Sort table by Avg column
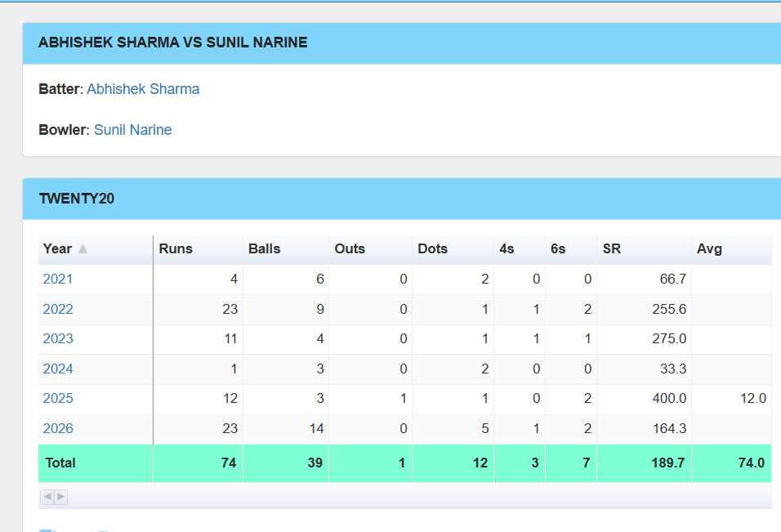Screen dimensions: 781x532 coord(732,249)
